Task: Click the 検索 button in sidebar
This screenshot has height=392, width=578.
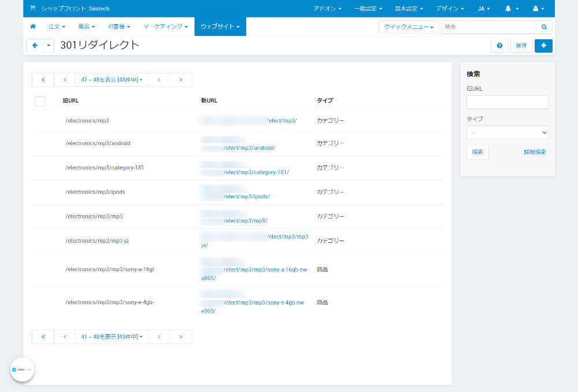Action: point(477,152)
